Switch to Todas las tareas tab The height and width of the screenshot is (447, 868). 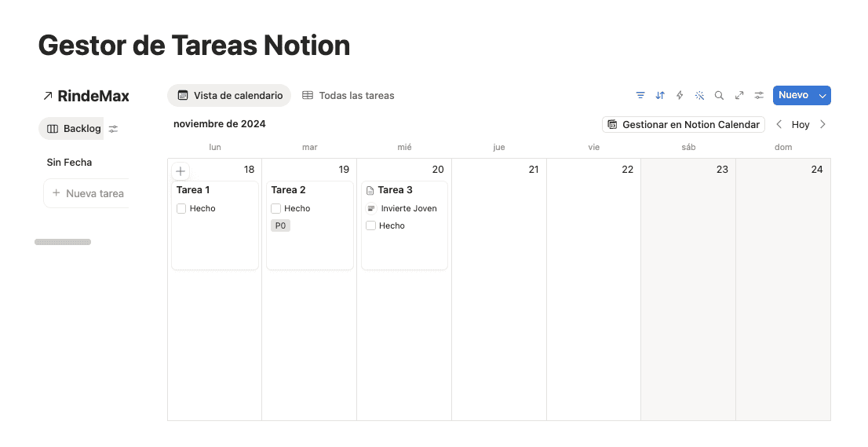[x=348, y=95]
